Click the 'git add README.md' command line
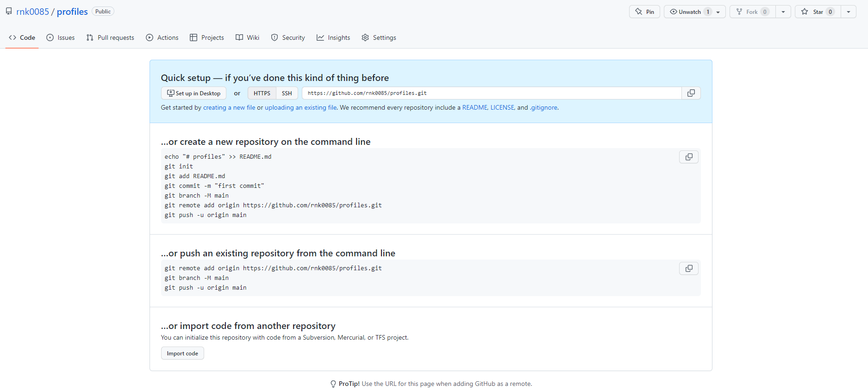 (195, 176)
